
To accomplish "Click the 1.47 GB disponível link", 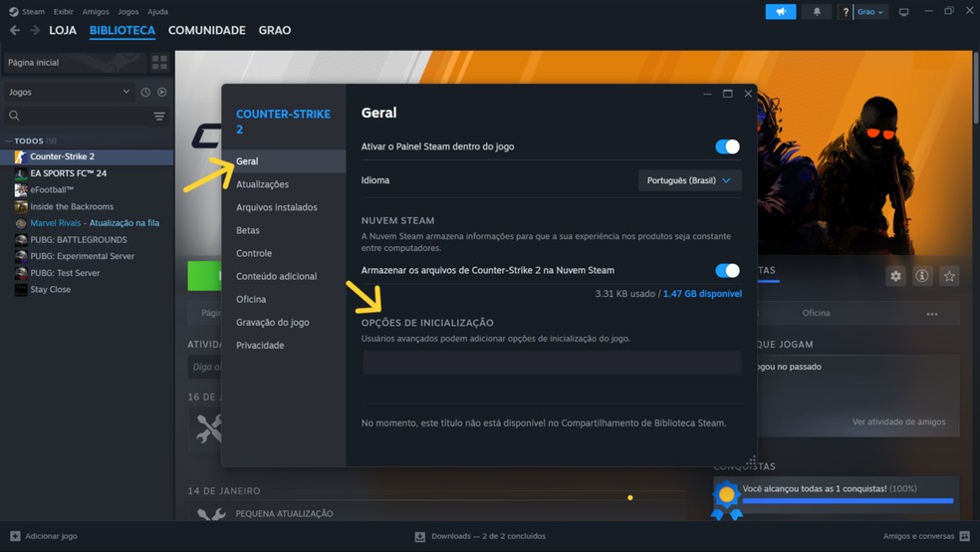I will point(702,293).
